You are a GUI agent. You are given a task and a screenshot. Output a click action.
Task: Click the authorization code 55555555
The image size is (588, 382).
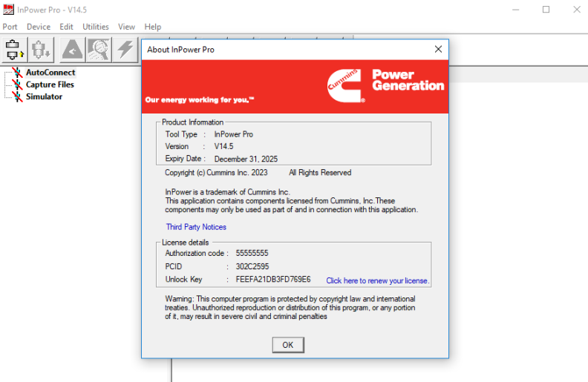tap(252, 253)
